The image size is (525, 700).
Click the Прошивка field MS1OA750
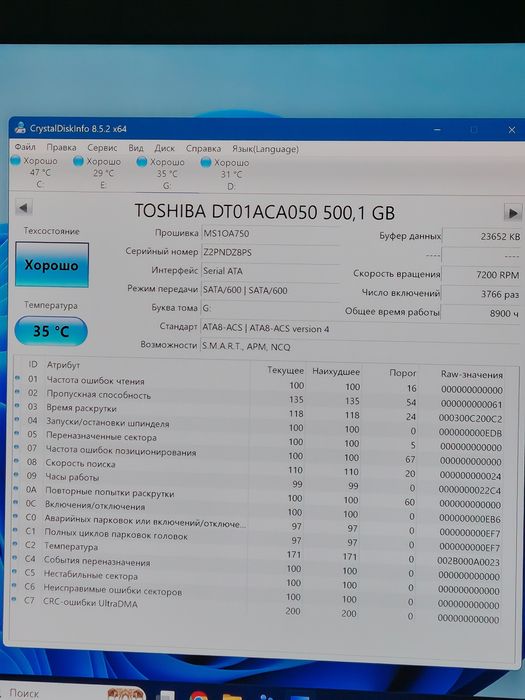(x=270, y=233)
